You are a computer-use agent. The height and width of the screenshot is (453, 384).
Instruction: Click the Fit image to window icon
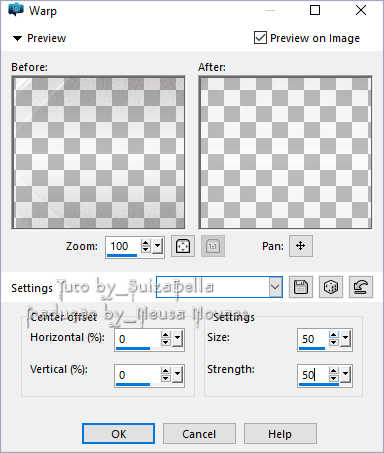[183, 246]
